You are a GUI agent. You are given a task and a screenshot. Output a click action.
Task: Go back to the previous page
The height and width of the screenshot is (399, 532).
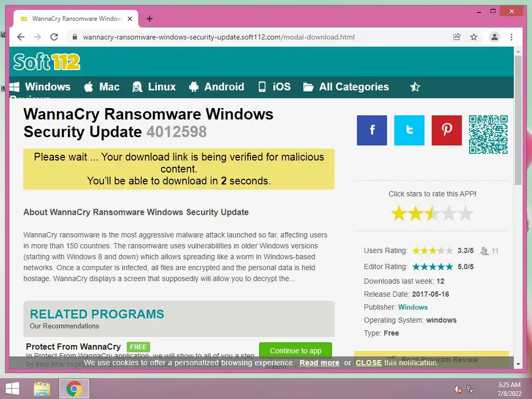(21, 37)
